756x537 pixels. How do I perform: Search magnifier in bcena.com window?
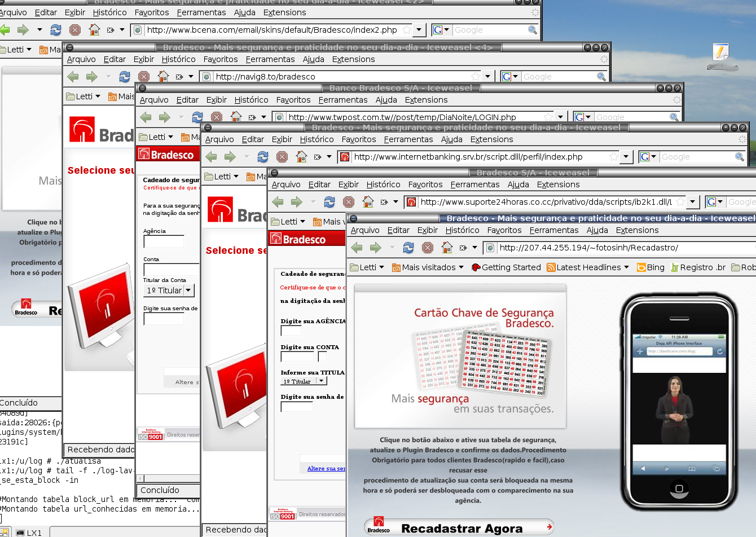[532, 30]
